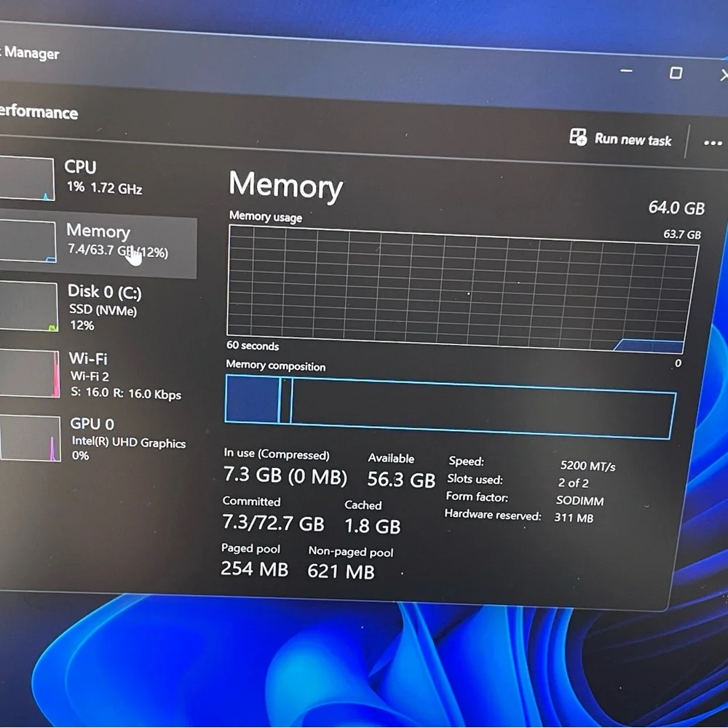Open the Disk 0 (C:) entry

click(x=98, y=307)
